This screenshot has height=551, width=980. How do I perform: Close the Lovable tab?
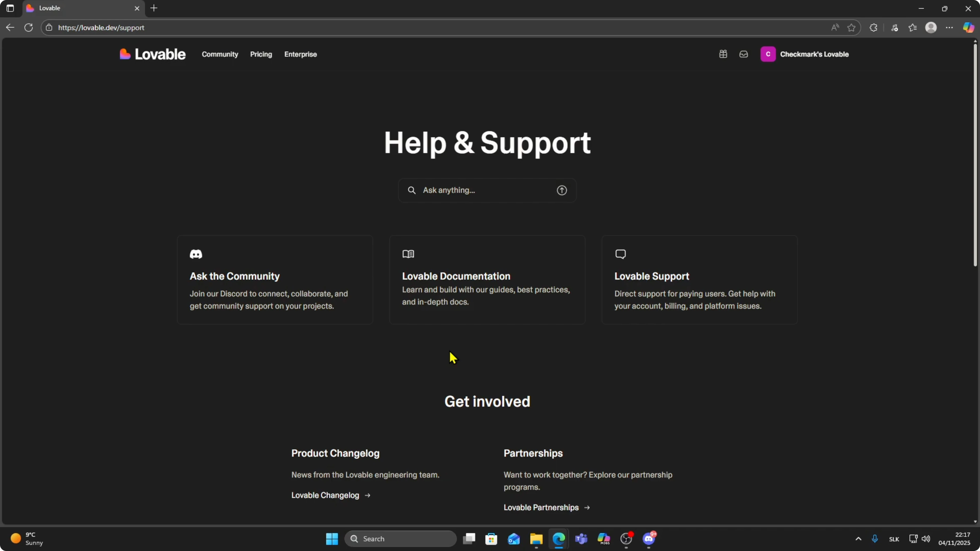point(137,8)
